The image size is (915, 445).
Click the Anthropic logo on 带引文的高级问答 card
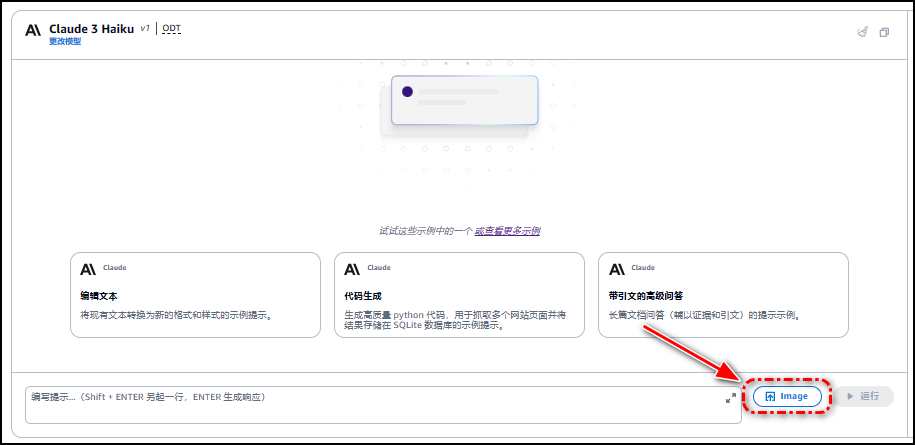pos(616,269)
